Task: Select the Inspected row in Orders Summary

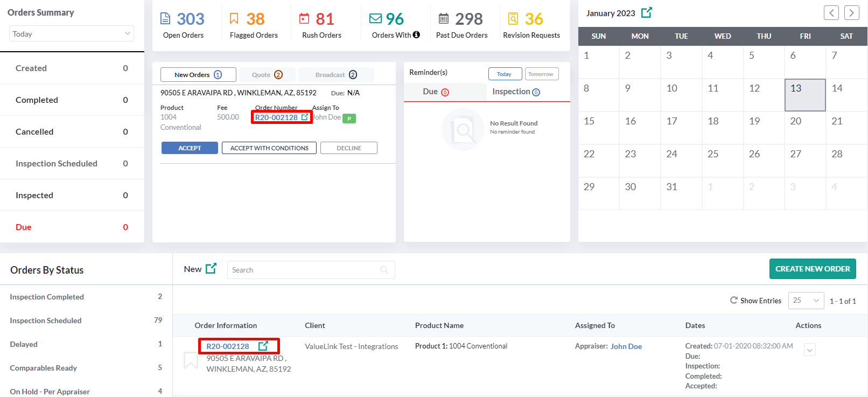Action: click(72, 196)
